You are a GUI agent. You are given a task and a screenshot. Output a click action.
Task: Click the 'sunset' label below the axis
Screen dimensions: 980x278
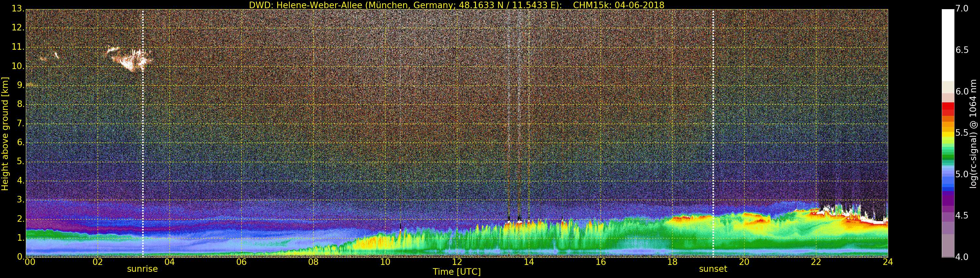713,269
